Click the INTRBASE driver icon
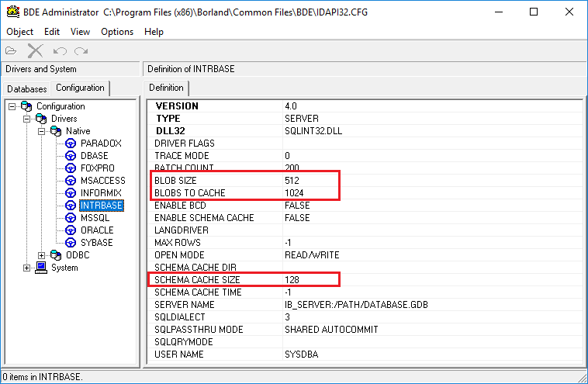 pos(71,205)
